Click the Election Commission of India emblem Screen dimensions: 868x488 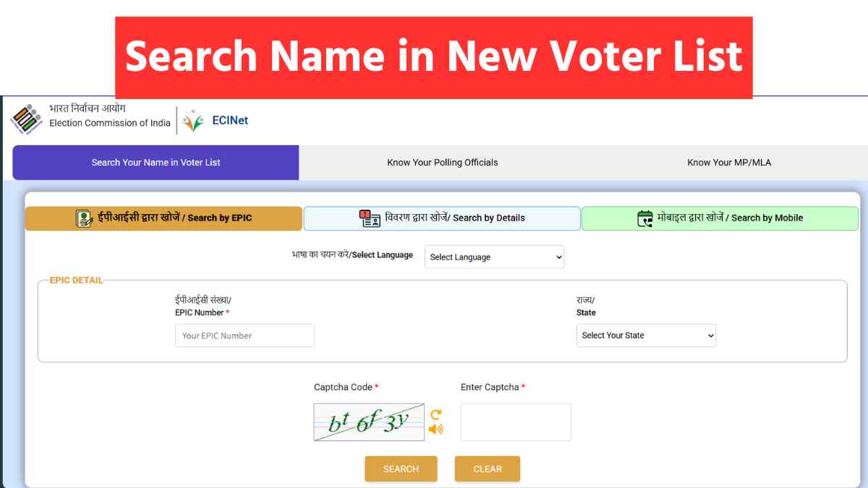[x=27, y=120]
